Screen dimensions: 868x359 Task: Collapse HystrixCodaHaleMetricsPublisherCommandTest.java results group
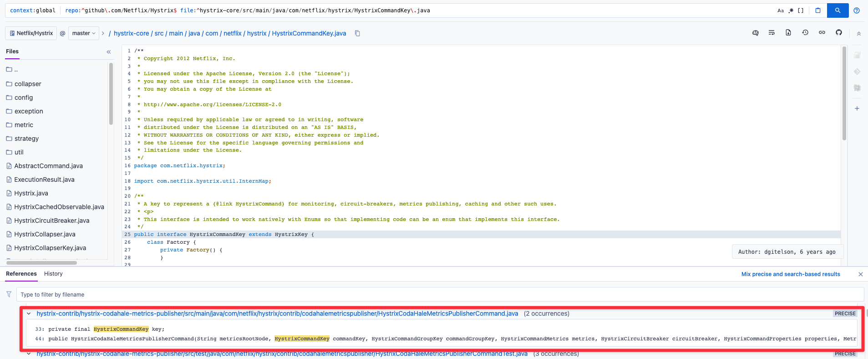click(29, 354)
